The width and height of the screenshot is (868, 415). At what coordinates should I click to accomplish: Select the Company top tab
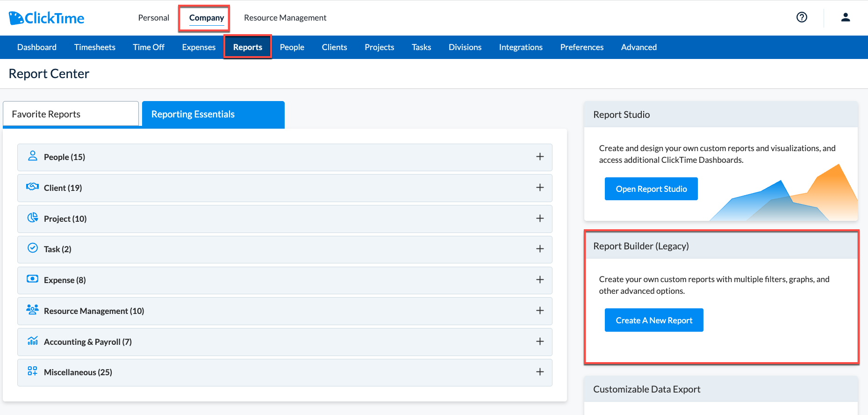point(207,18)
